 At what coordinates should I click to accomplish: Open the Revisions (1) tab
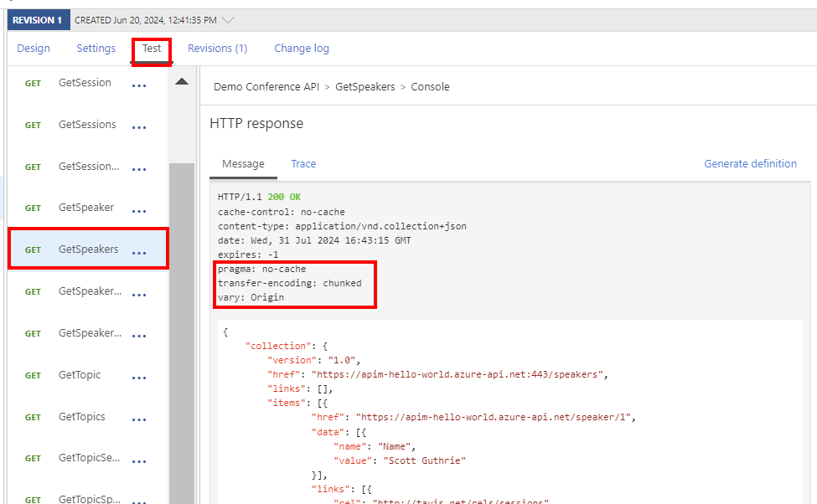[217, 49]
